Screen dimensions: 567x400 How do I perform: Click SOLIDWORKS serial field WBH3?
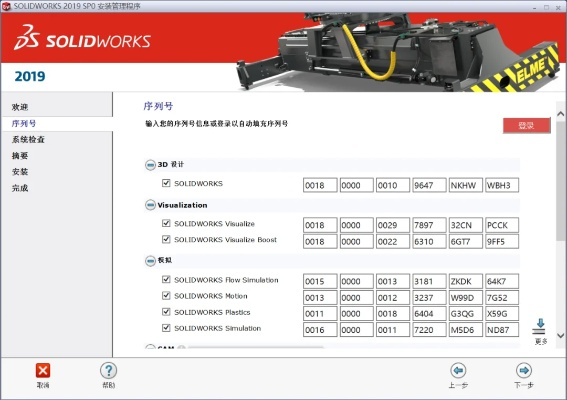(502, 185)
